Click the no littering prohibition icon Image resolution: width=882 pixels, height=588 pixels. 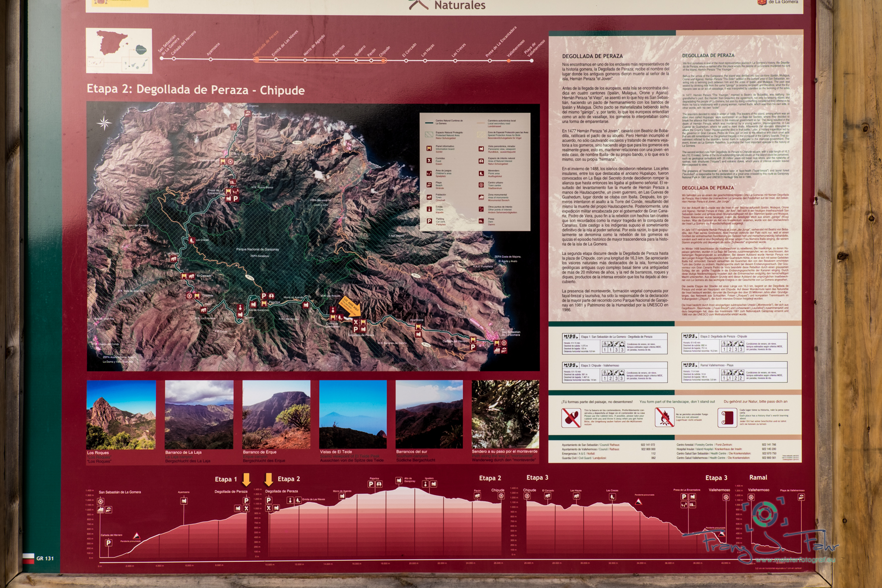(x=571, y=418)
